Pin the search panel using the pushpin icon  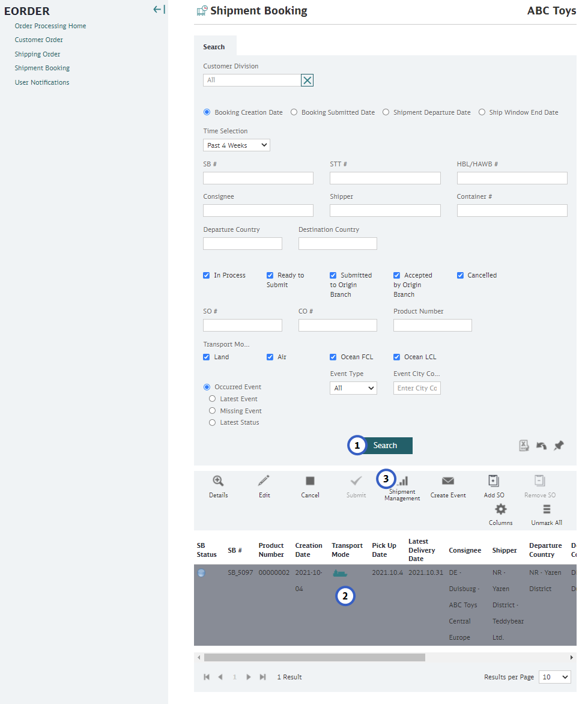[559, 445]
